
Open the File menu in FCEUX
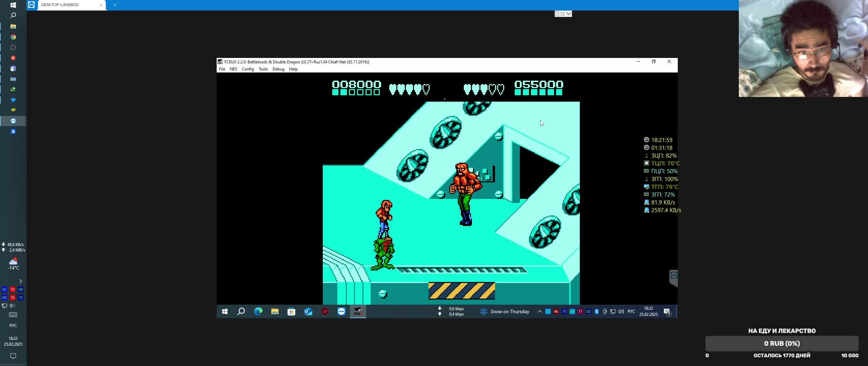coord(222,69)
